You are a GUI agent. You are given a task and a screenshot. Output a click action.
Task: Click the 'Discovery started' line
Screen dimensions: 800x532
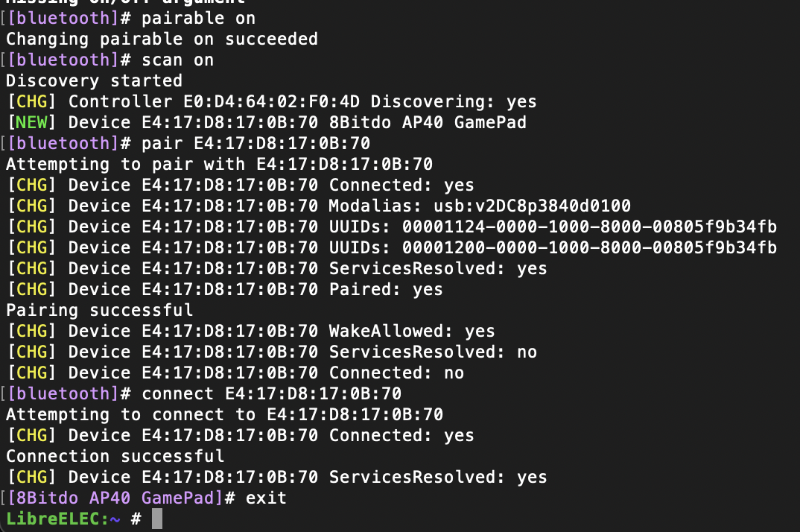[x=94, y=80]
